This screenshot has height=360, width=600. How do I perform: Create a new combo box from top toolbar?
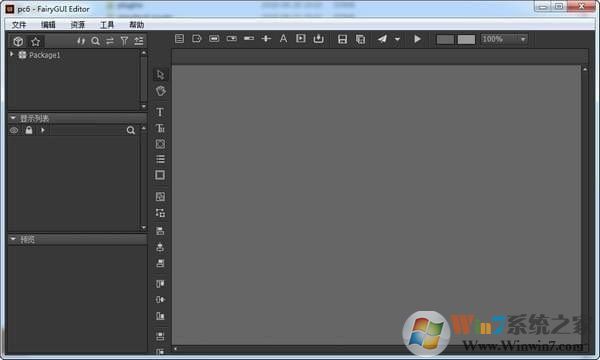(232, 39)
